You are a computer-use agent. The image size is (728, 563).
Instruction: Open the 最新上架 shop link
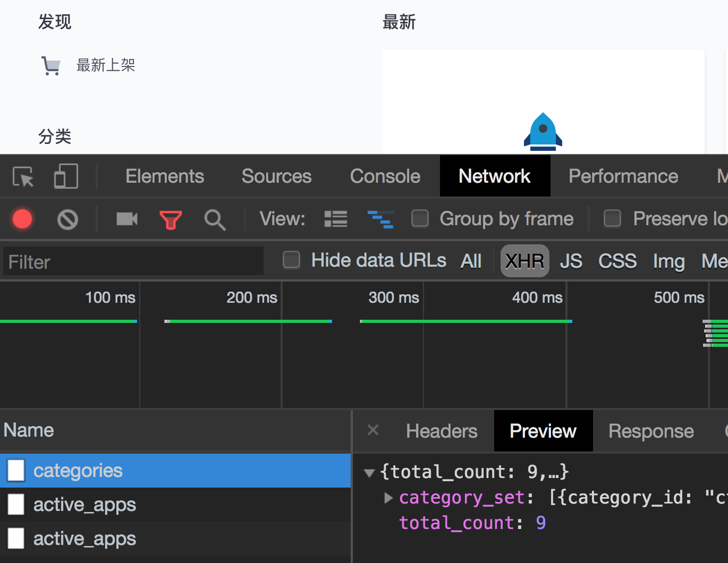pos(106,65)
